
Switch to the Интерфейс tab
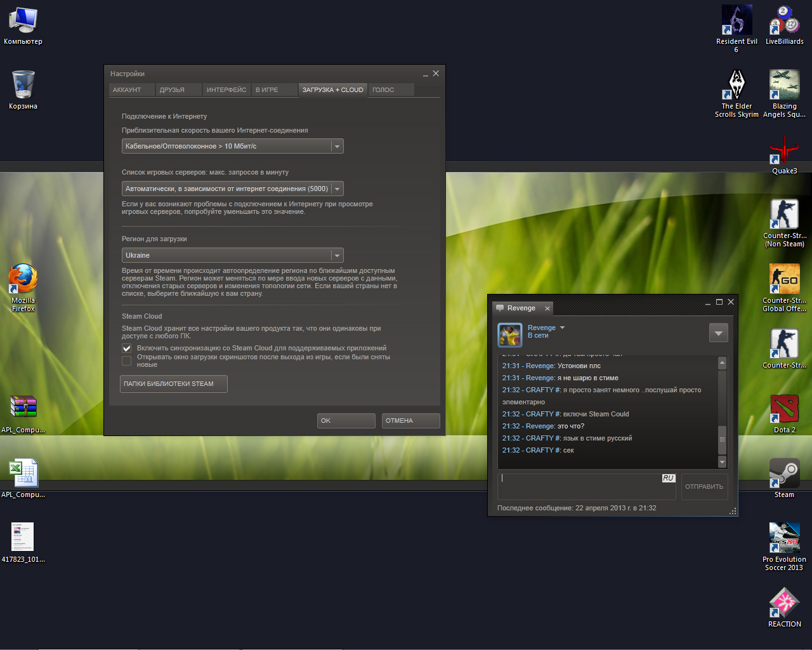point(227,90)
